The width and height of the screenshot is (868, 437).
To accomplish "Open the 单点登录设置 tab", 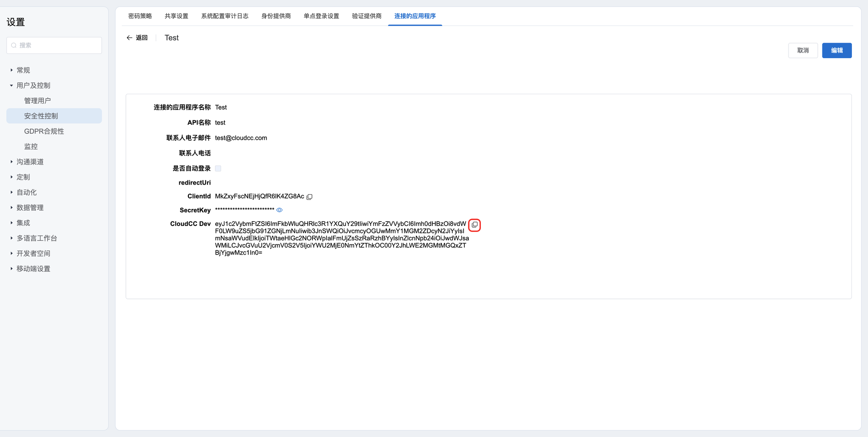I will point(321,16).
